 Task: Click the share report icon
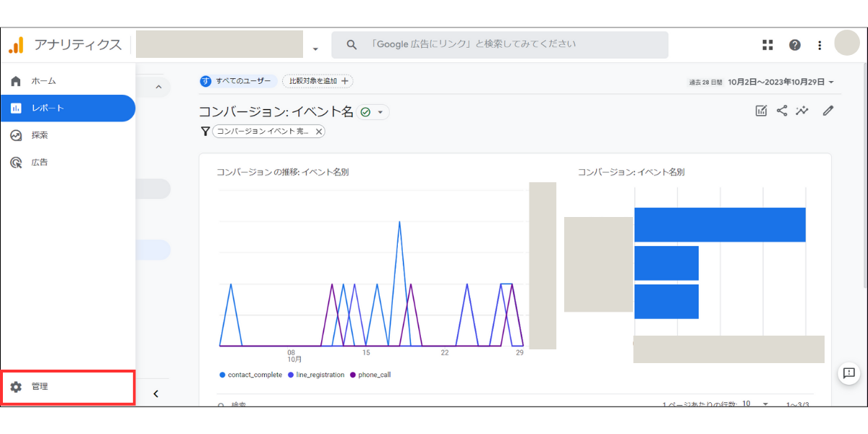(782, 111)
